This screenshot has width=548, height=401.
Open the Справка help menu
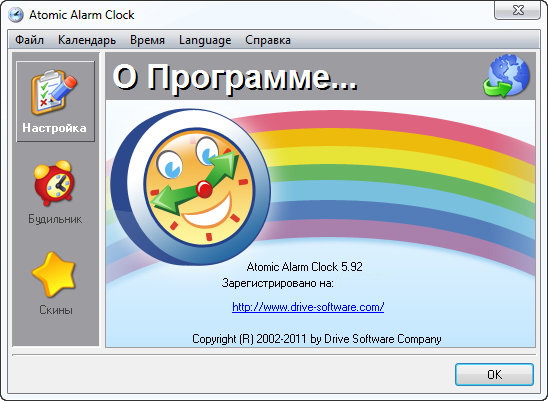tap(268, 40)
